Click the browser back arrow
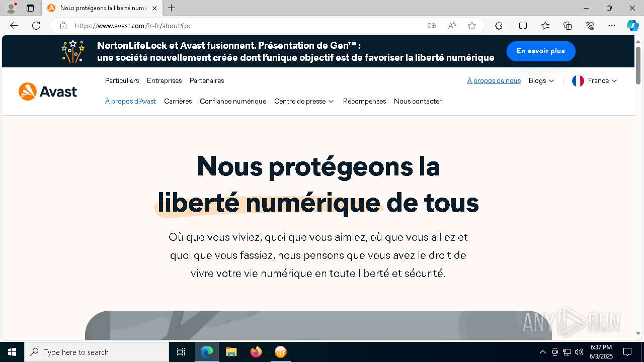The width and height of the screenshot is (644, 362). pos(14,26)
